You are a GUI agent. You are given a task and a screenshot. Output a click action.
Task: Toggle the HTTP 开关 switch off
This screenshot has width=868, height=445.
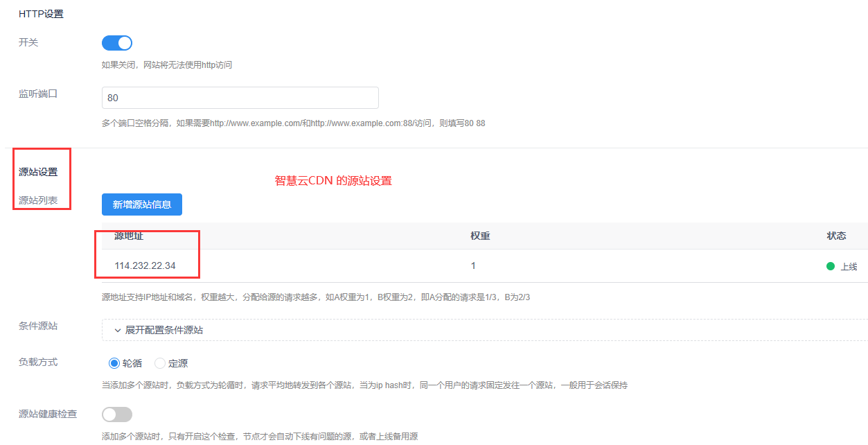[x=116, y=43]
